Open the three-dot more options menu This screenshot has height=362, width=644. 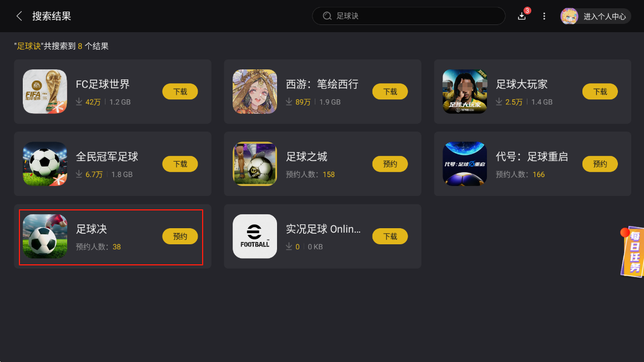coord(544,16)
